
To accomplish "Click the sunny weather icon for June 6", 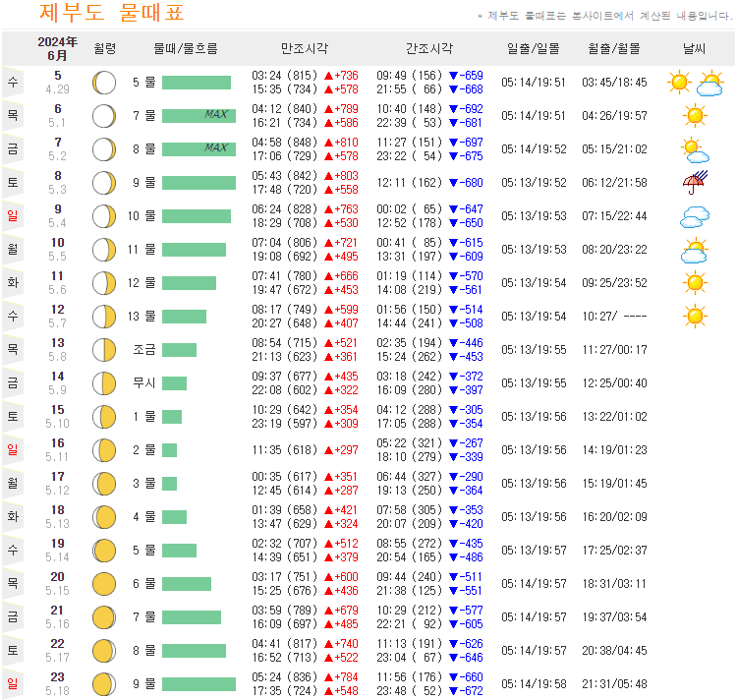I will 695,116.
